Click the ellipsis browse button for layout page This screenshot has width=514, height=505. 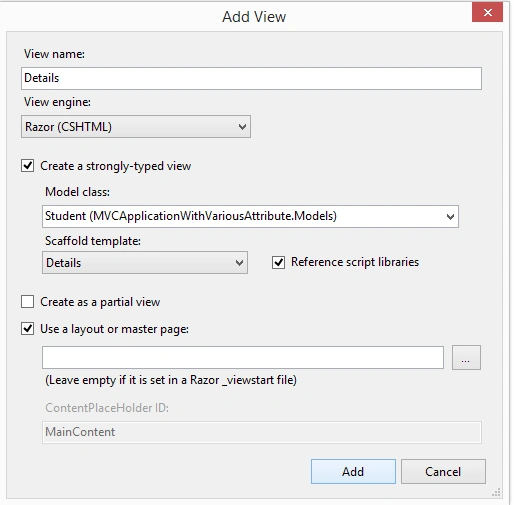(x=466, y=358)
